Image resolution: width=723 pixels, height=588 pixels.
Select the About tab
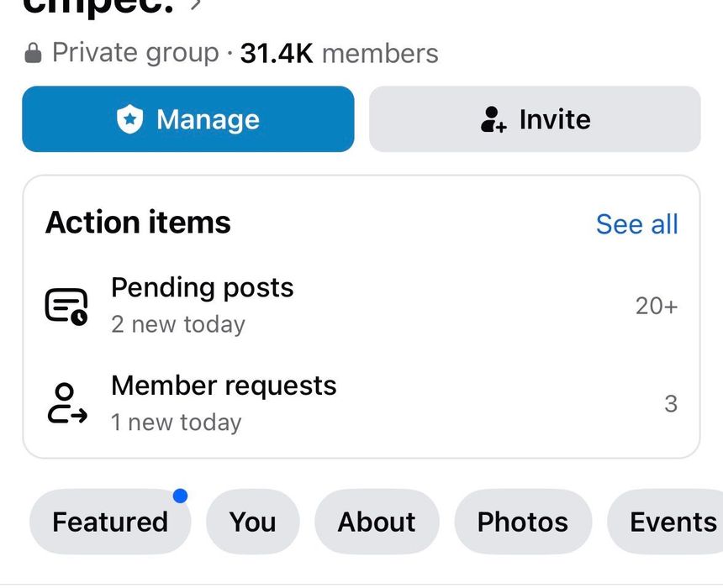(x=377, y=522)
